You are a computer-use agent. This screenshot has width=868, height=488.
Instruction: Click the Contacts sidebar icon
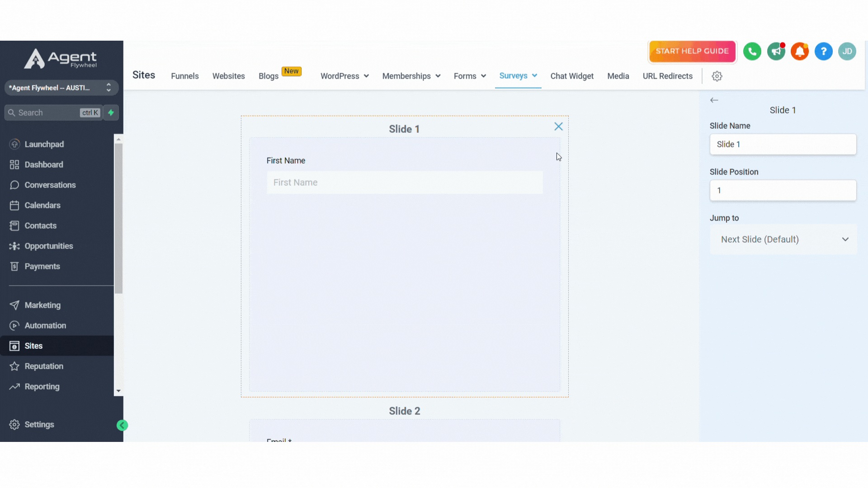click(x=14, y=225)
